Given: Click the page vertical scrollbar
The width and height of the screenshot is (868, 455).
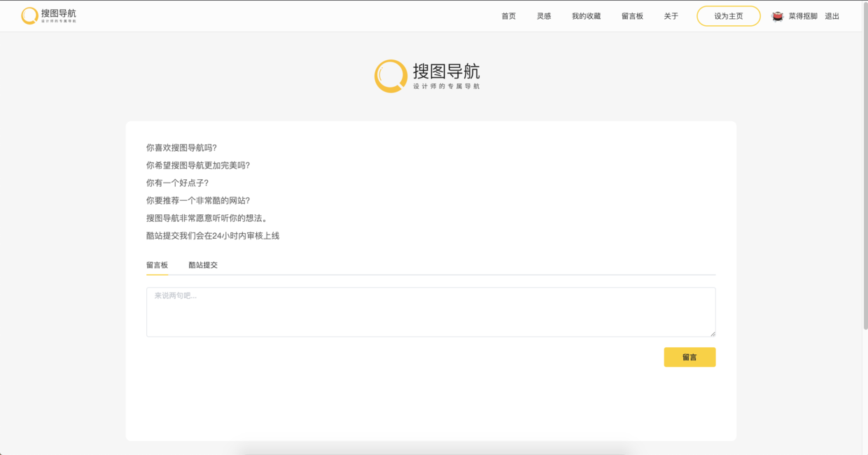Looking at the screenshot, I should [864, 175].
